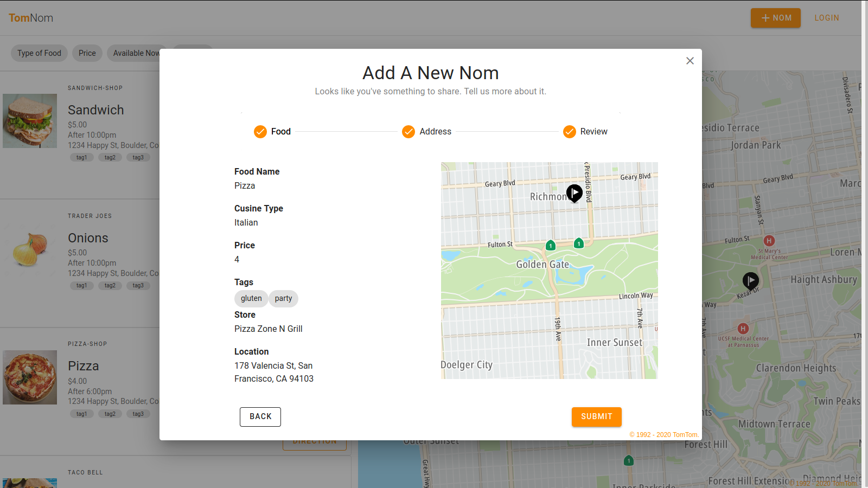
Task: Open the Available Now filter chip
Action: tap(137, 53)
